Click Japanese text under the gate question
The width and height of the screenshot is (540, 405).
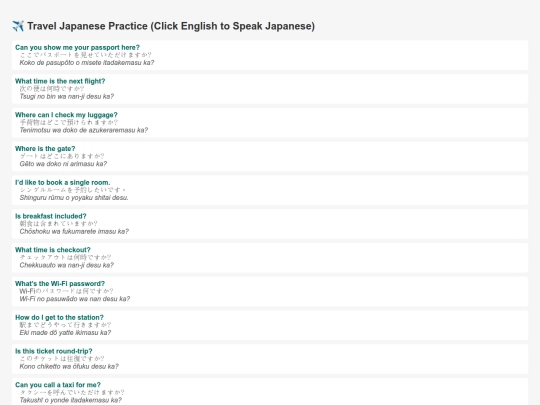(62, 156)
